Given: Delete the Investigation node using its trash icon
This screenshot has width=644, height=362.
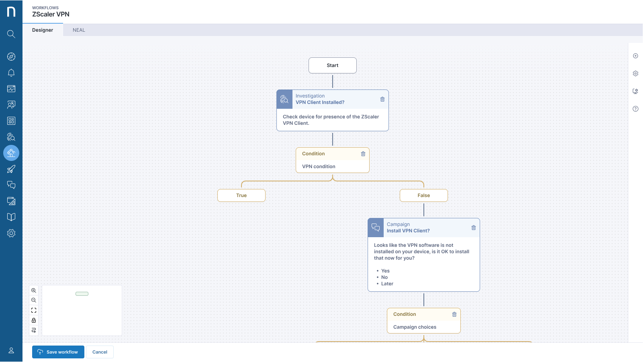Looking at the screenshot, I should pos(382,99).
